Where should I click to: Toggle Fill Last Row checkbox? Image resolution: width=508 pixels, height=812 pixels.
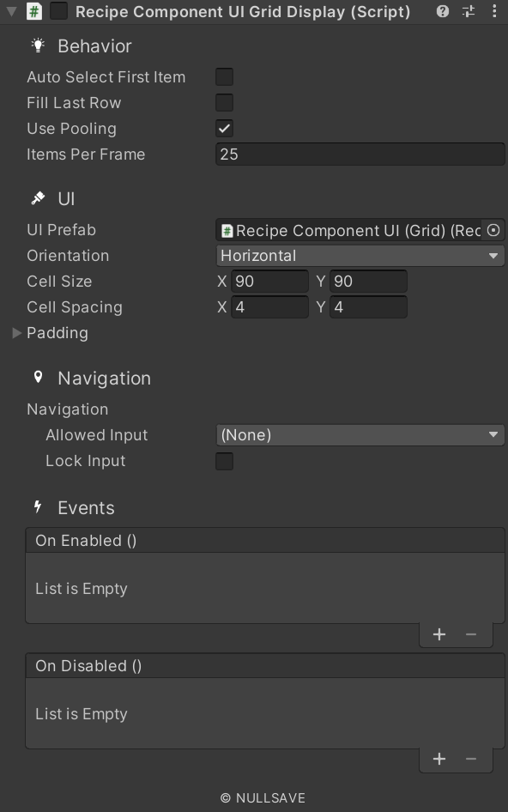[224, 102]
